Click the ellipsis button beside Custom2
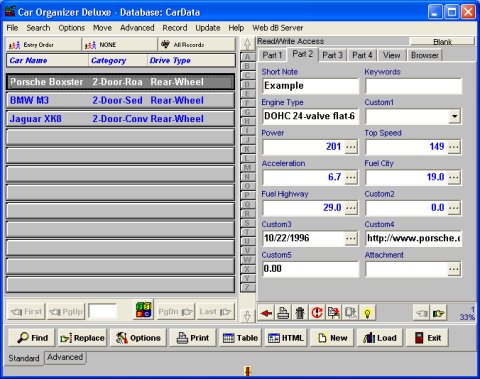This screenshot has width=480, height=379. click(454, 208)
